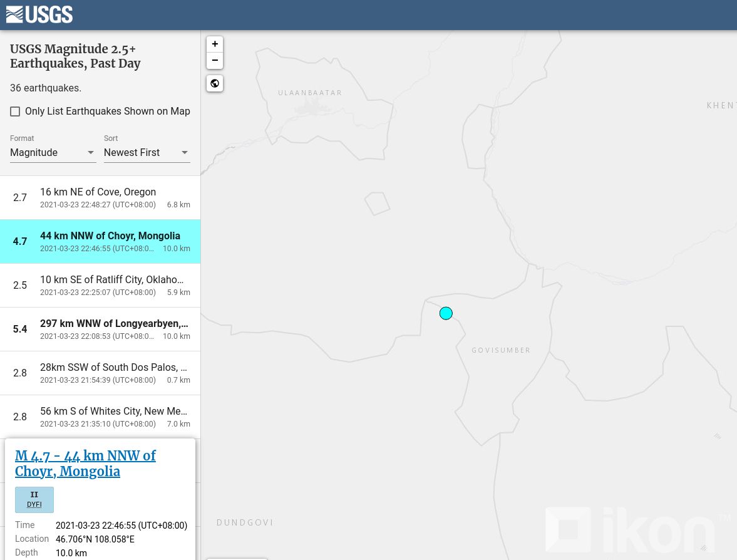Click the DYFI intensity II badge
The height and width of the screenshot is (560, 737).
click(x=34, y=499)
